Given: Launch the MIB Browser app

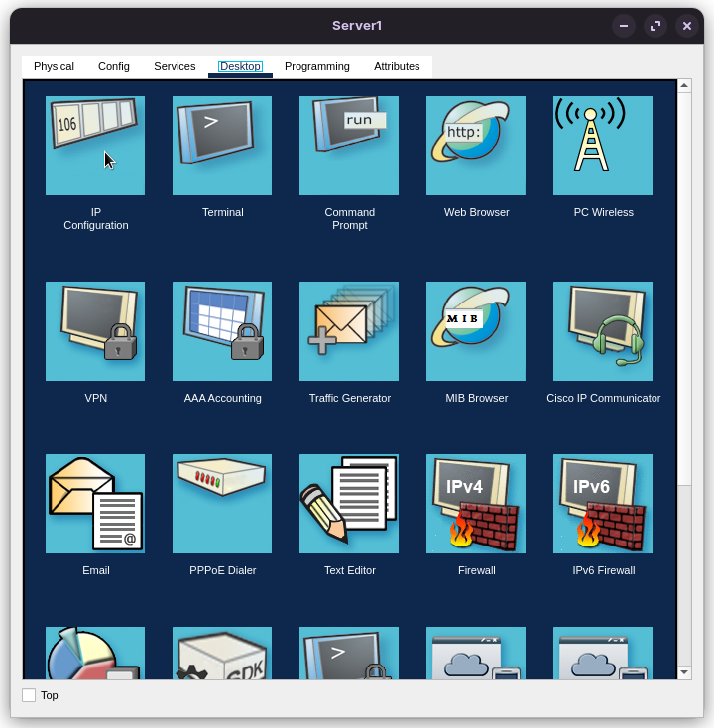Looking at the screenshot, I should [476, 331].
